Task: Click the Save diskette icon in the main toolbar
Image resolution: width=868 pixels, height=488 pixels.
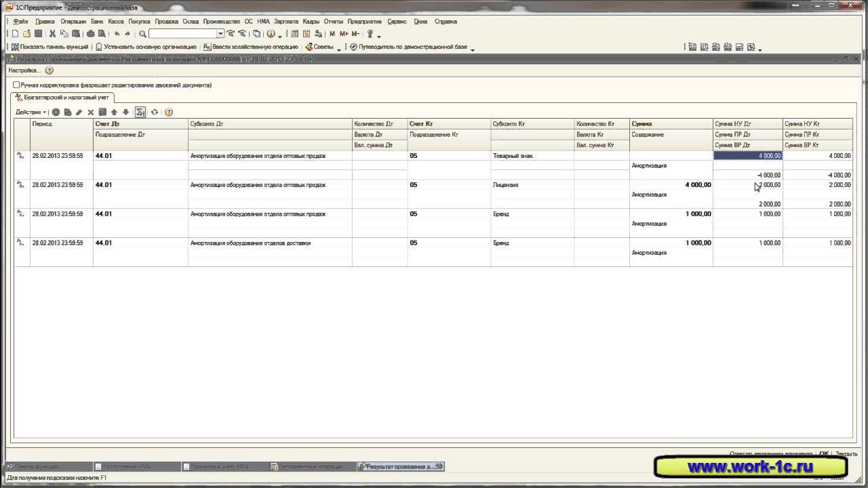Action: tap(38, 34)
